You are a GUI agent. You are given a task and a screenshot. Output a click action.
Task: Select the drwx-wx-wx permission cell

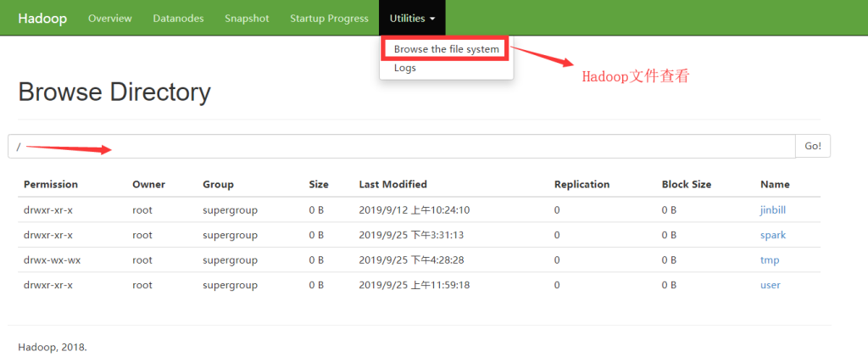[x=52, y=260]
